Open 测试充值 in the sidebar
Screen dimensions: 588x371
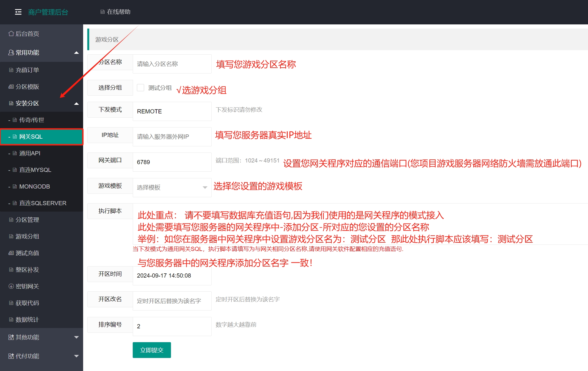[42, 253]
